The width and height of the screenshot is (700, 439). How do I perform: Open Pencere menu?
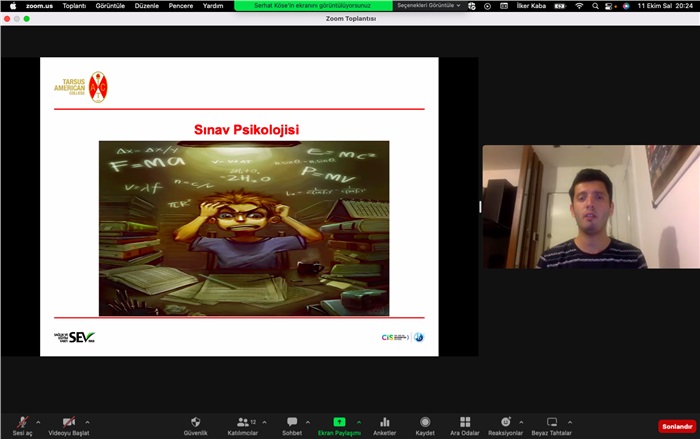click(181, 6)
